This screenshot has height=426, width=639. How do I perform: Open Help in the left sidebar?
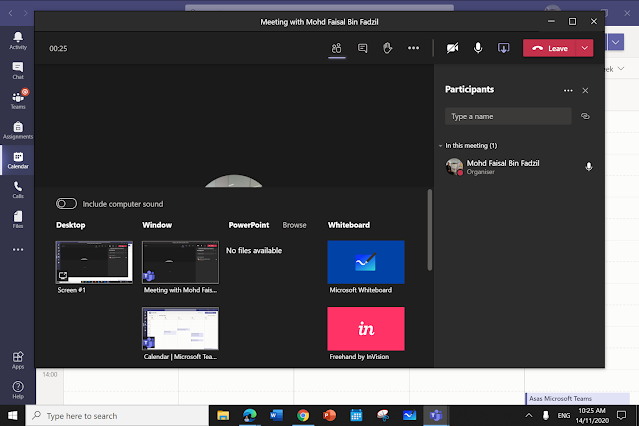(x=18, y=390)
